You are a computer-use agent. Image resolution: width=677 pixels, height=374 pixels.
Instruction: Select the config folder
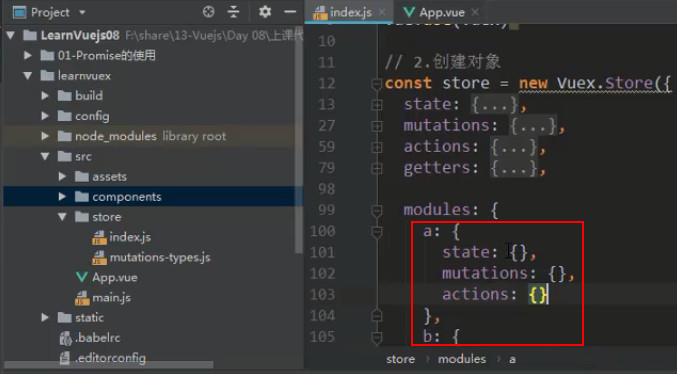tap(92, 116)
